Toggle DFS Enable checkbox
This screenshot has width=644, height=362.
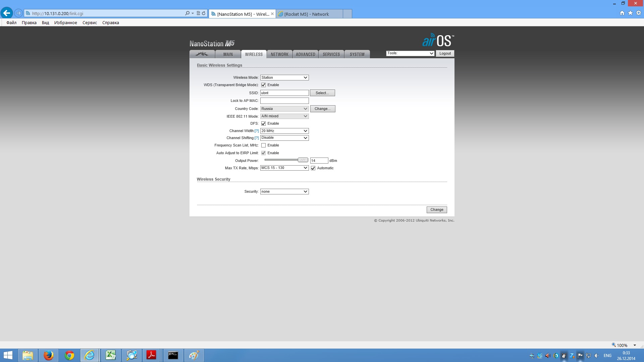point(263,124)
